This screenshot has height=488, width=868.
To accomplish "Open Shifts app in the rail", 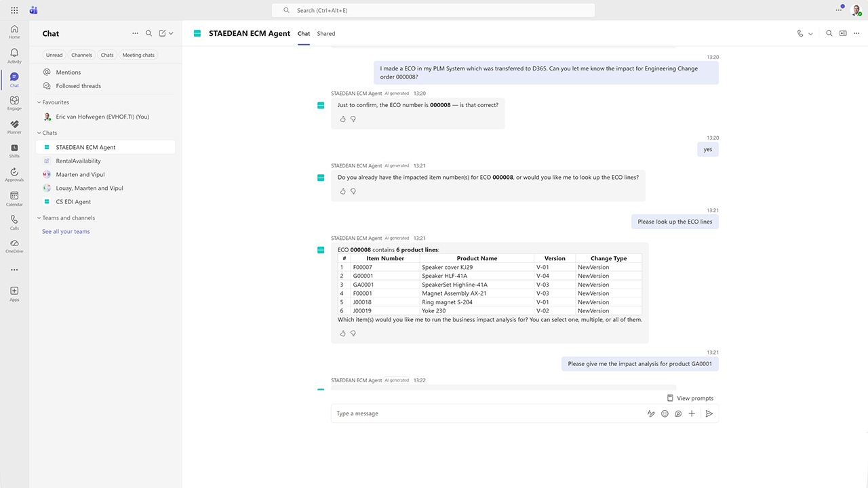I will pos(14,150).
